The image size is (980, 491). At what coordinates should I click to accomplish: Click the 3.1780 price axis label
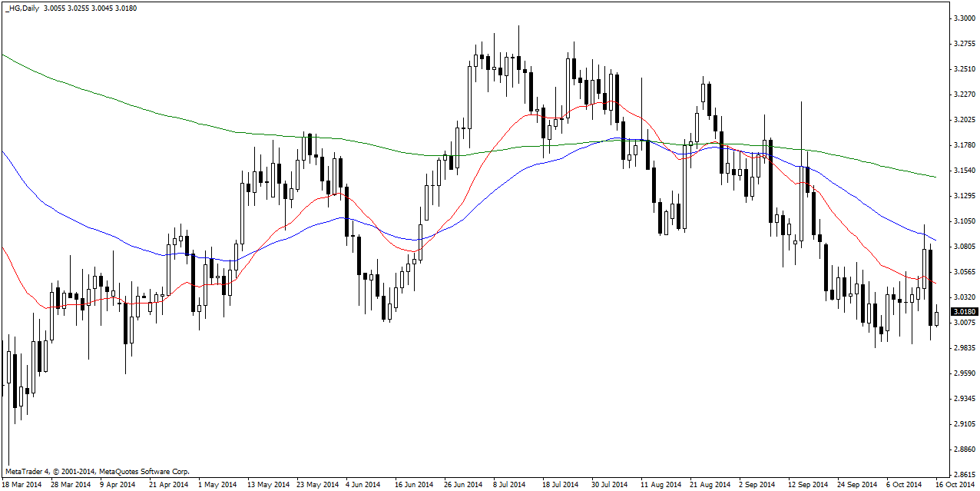tap(964, 145)
